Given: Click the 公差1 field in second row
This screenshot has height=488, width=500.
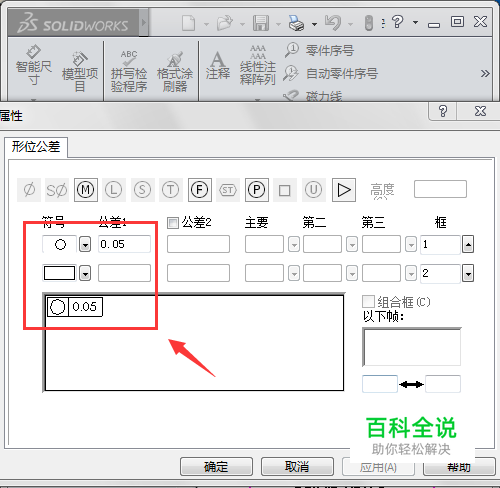Looking at the screenshot, I should (124, 273).
